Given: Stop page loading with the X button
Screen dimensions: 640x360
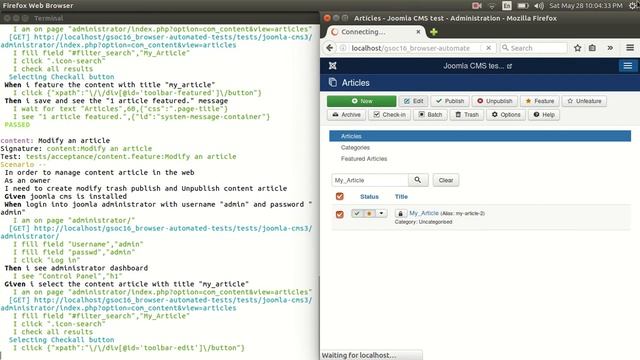Looking at the screenshot, I should point(488,48).
